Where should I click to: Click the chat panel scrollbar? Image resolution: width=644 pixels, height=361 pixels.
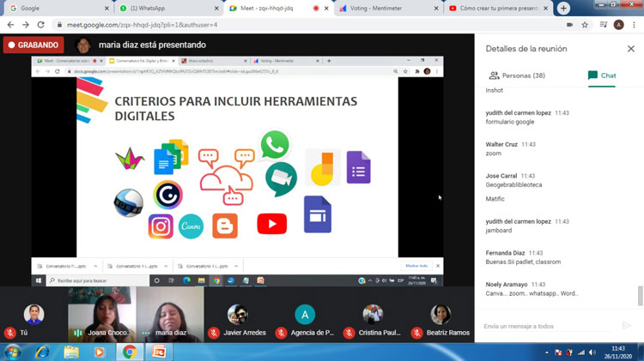click(x=640, y=296)
